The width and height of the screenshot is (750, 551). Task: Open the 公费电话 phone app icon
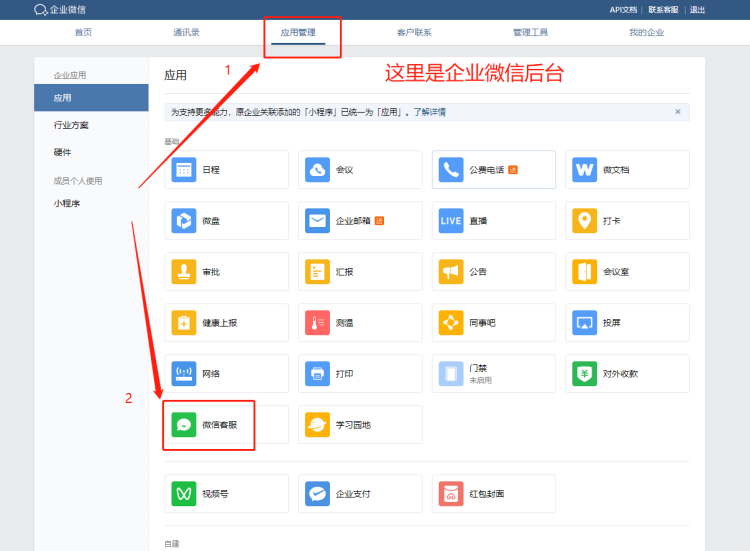point(451,170)
